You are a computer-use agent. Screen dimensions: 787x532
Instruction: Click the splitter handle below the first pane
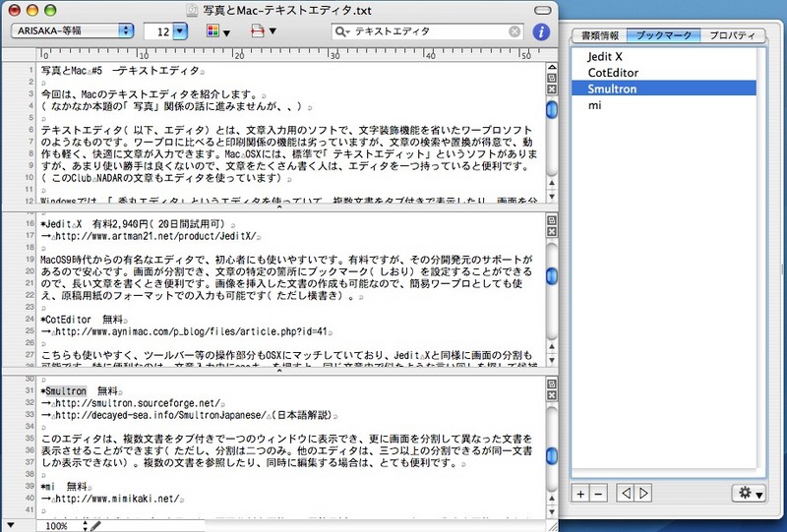click(279, 207)
